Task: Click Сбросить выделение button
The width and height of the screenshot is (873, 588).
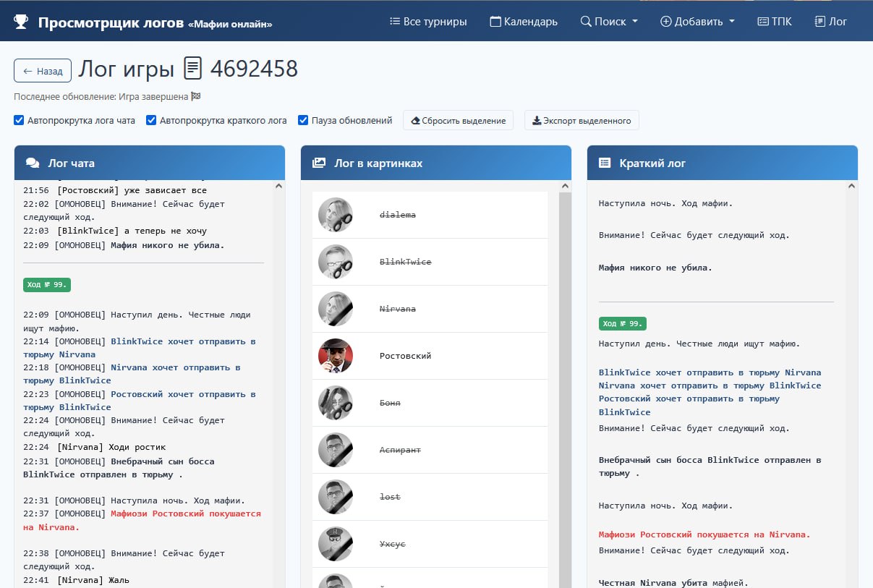Action: click(458, 121)
